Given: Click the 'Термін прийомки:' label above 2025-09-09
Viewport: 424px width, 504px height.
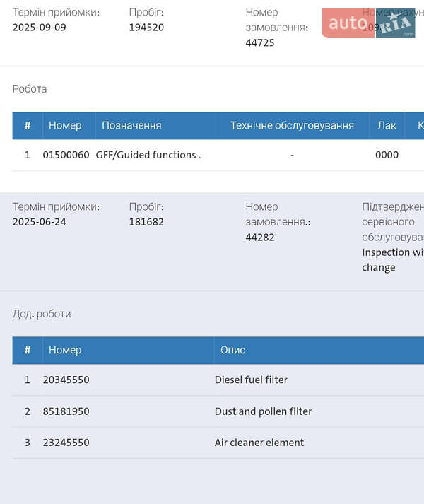Looking at the screenshot, I should [x=56, y=12].
